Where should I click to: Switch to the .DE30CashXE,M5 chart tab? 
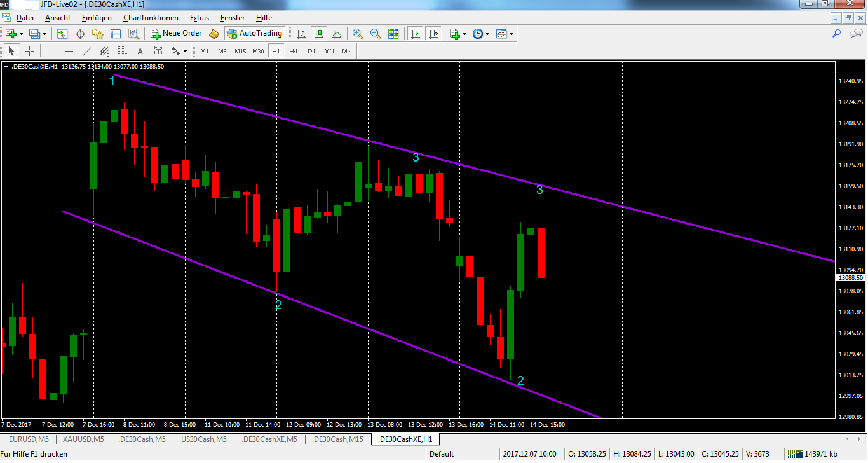269,439
